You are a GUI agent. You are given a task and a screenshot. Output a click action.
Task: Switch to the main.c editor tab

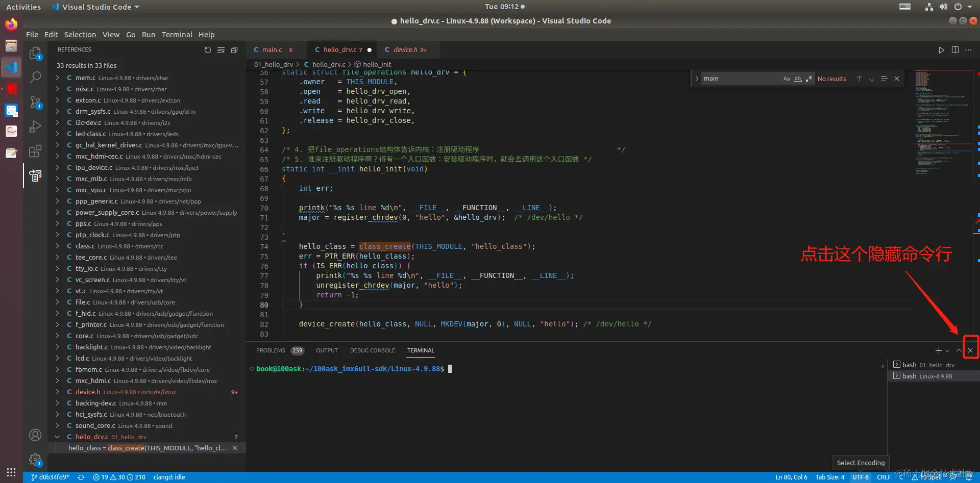(272, 50)
